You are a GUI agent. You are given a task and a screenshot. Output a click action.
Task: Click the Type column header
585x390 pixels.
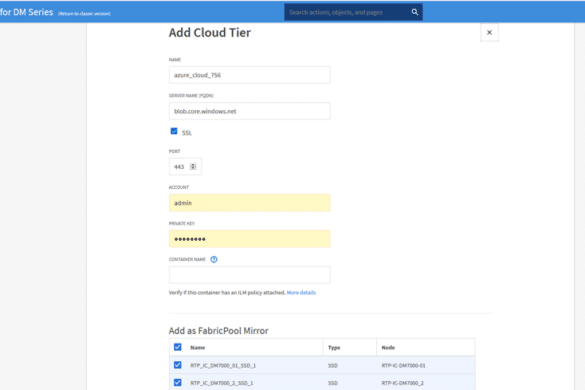(334, 347)
